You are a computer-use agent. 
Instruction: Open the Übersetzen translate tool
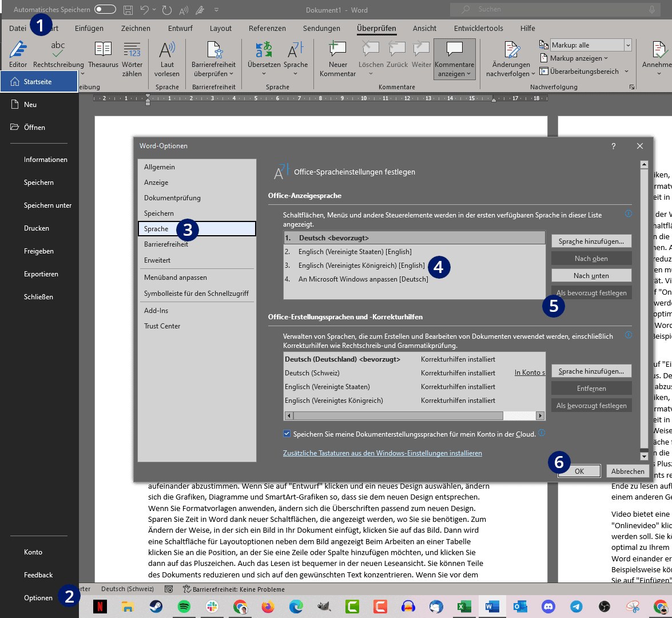tap(264, 59)
